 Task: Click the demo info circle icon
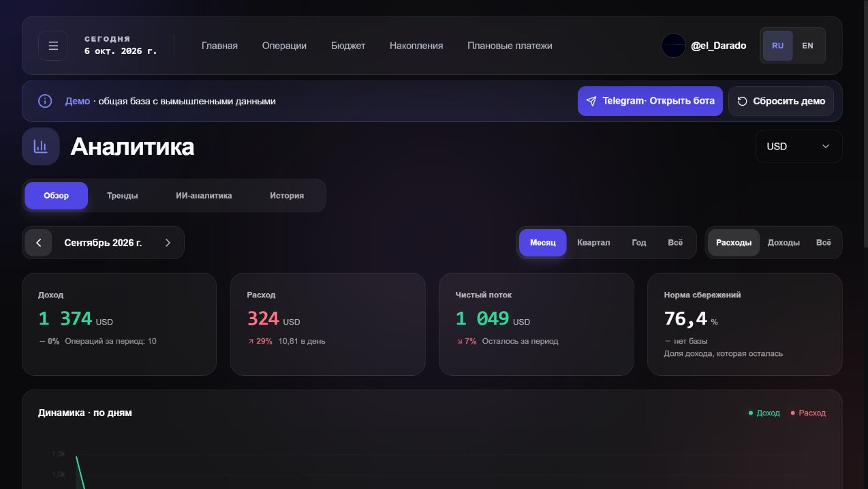pos(45,101)
